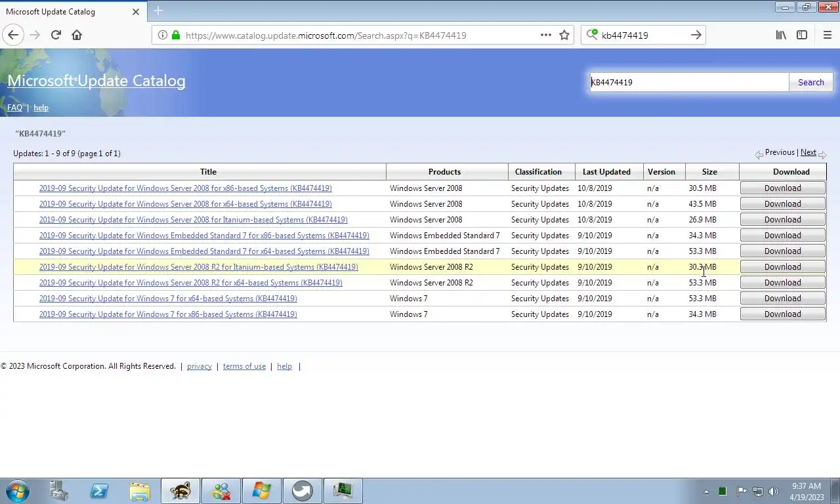Click the volume speaker tray icon

click(x=773, y=491)
